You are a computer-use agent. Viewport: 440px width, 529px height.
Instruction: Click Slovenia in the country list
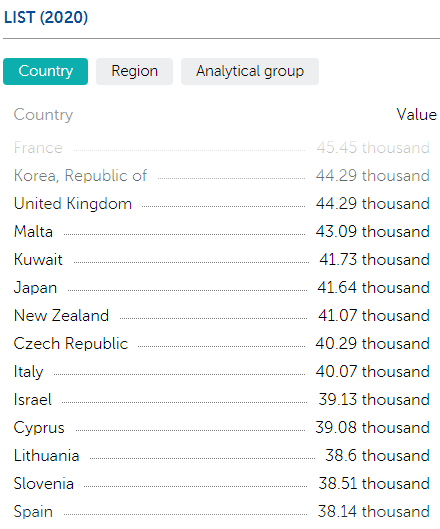[222, 484]
